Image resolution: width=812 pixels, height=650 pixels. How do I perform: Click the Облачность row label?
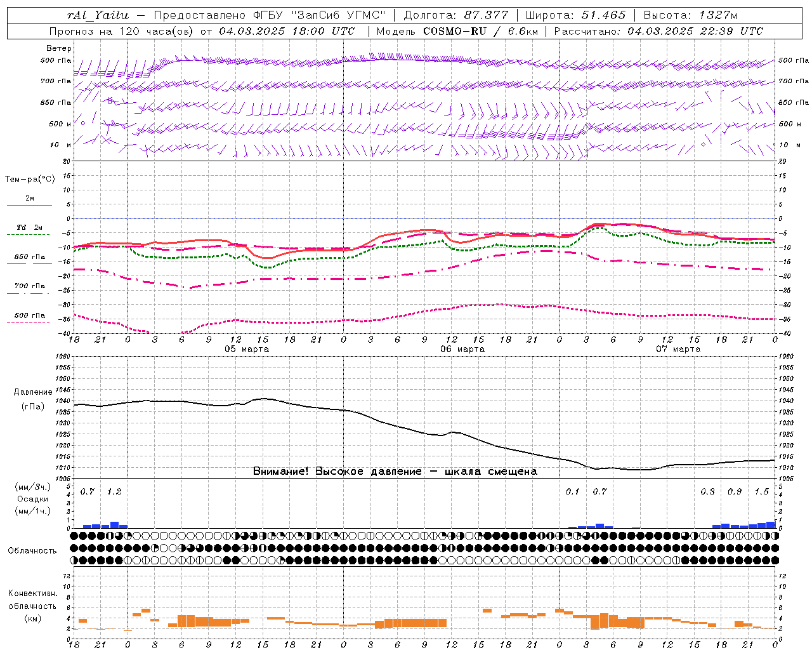[x=32, y=550]
